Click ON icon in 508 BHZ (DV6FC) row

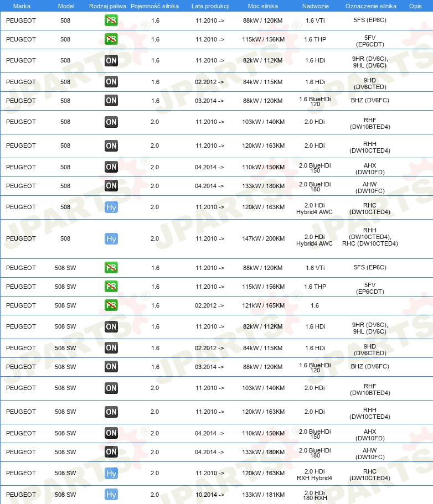point(111,101)
